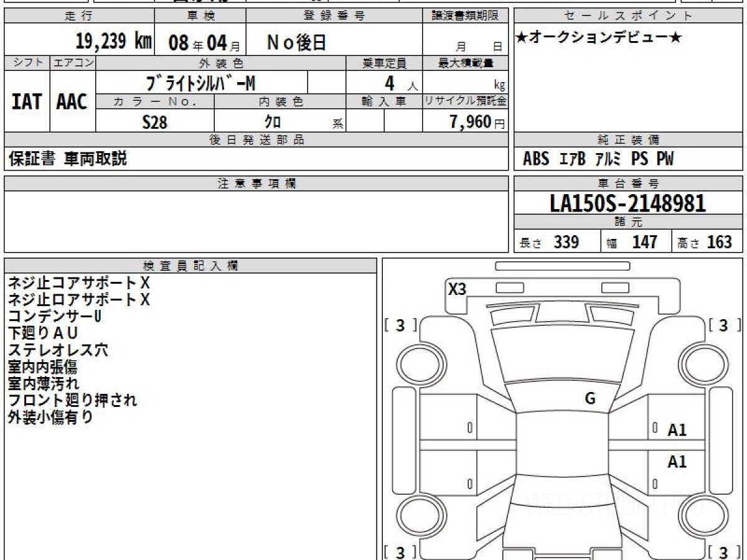
Task: Click the exterior color ブライトシルバーM
Action: click(x=200, y=82)
